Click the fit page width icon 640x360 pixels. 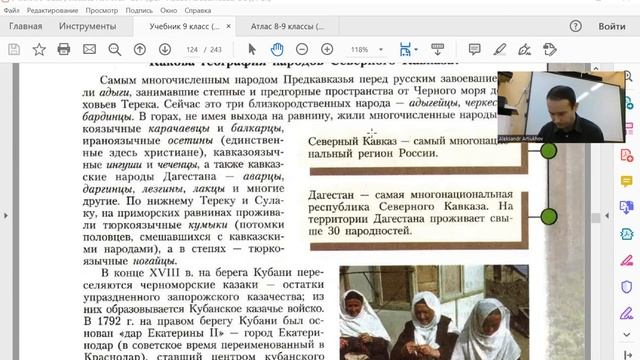point(405,50)
